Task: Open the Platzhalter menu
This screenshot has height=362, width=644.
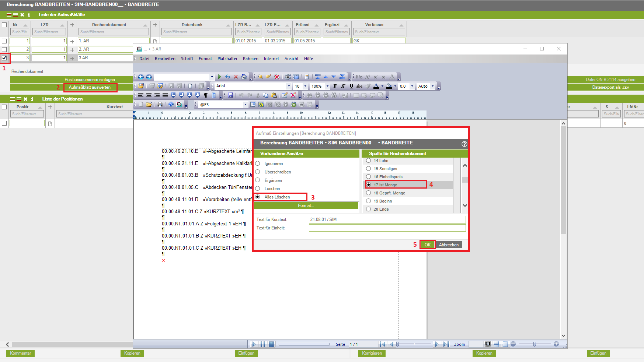Action: (x=227, y=59)
